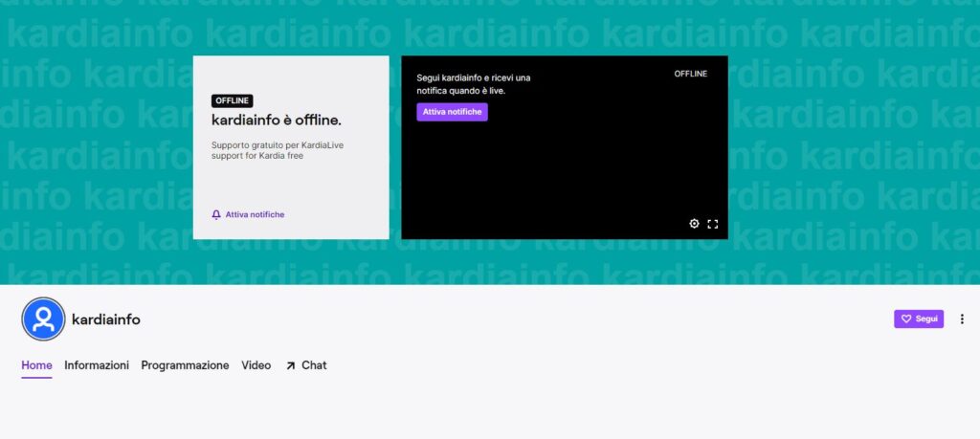Click the "kardiainfo è offline" heading

click(276, 121)
